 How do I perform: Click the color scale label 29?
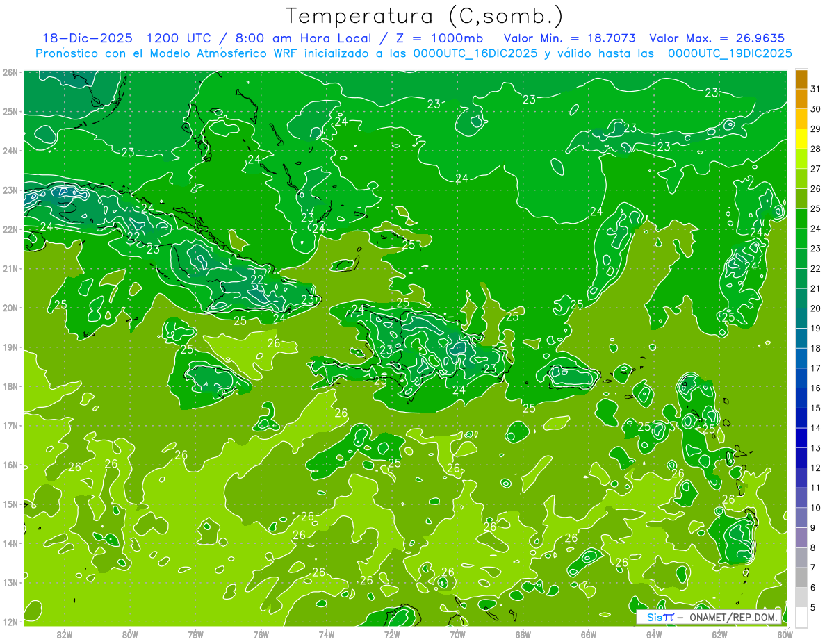[x=816, y=129]
